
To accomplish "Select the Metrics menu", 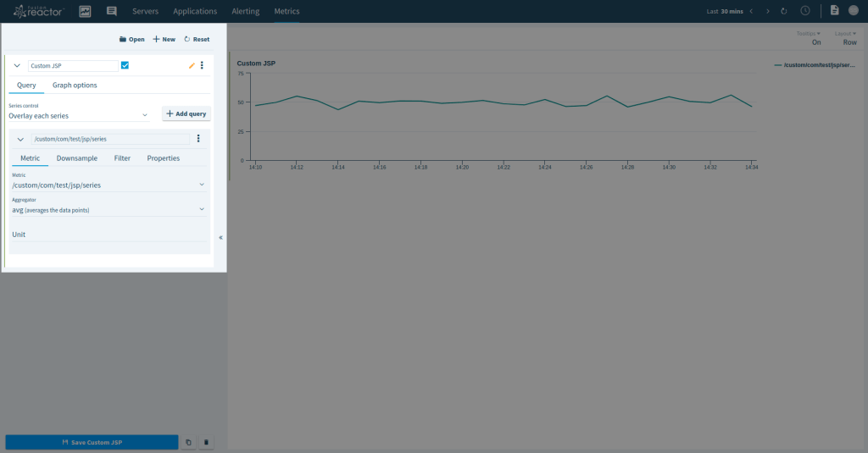I will (287, 11).
